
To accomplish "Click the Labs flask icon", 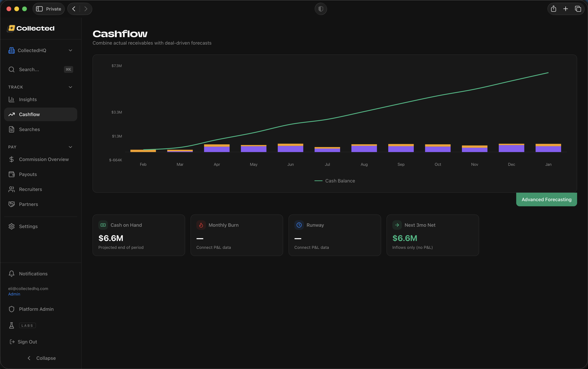I will (11, 325).
